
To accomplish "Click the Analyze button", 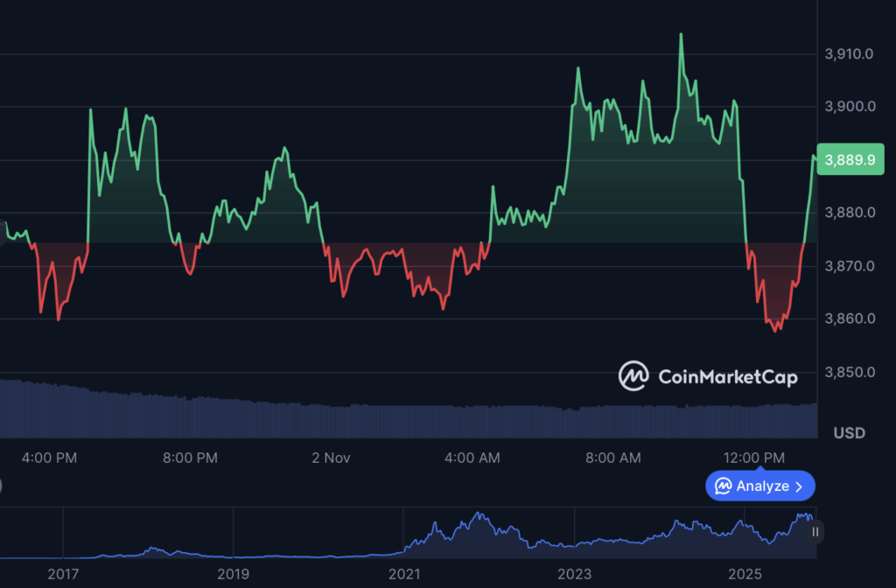I will [x=759, y=486].
